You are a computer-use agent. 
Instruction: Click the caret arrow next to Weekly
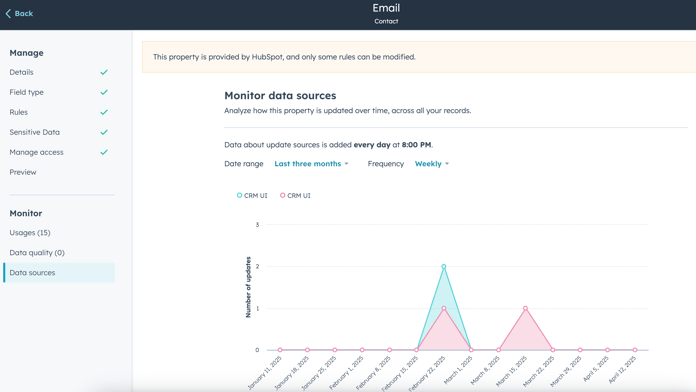[447, 164]
